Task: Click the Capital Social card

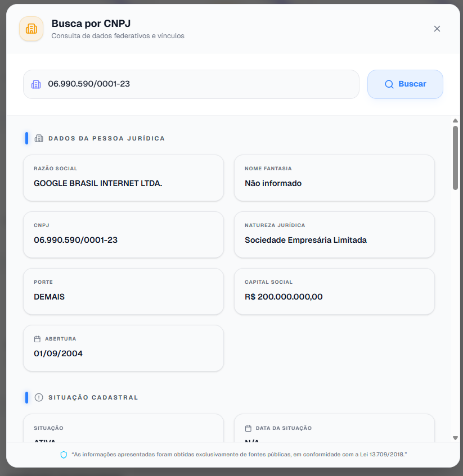Action: (334, 291)
